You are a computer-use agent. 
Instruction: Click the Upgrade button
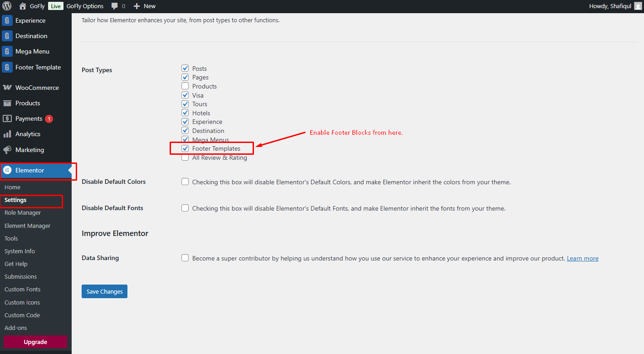(x=35, y=342)
